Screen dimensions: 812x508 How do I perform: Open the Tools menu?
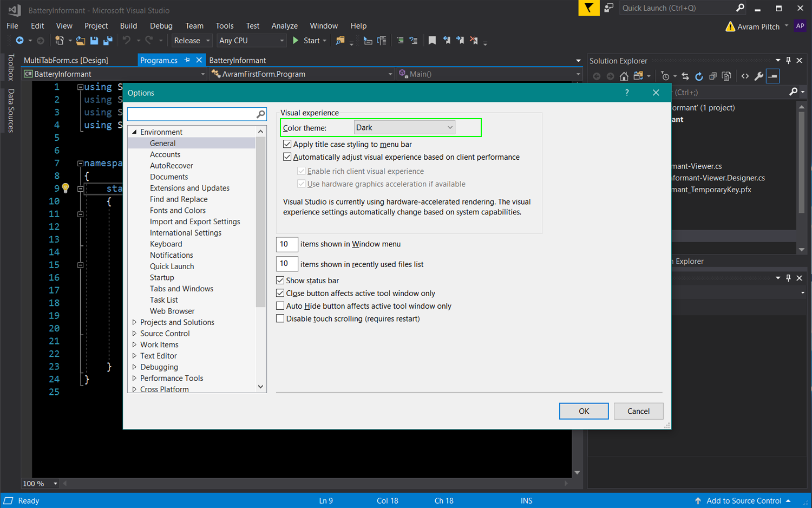[225, 25]
